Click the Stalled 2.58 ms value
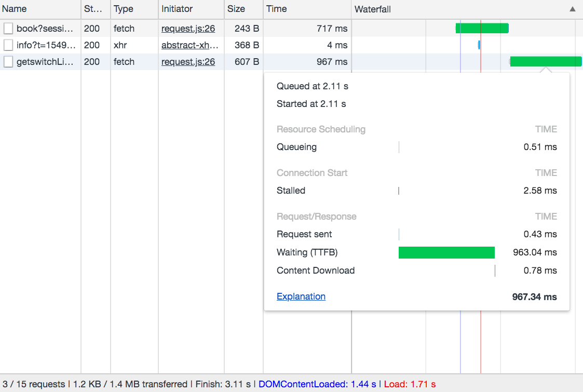The height and width of the screenshot is (392, 583). [540, 191]
